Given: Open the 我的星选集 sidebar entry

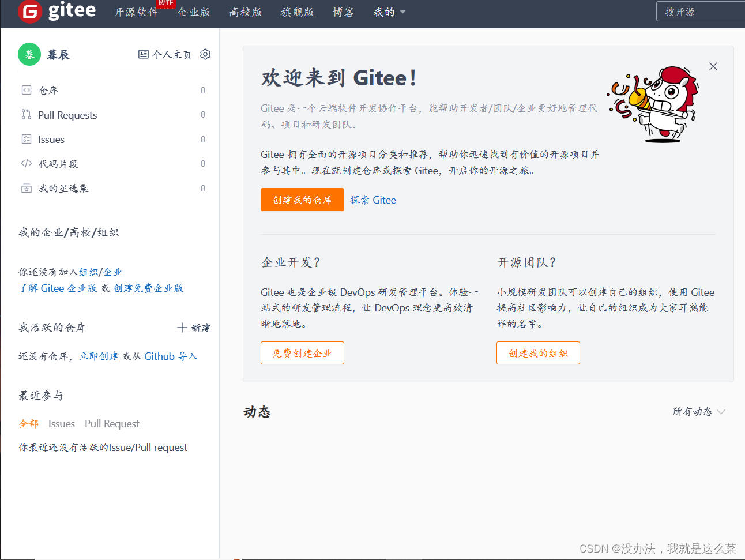Looking at the screenshot, I should tap(115, 188).
